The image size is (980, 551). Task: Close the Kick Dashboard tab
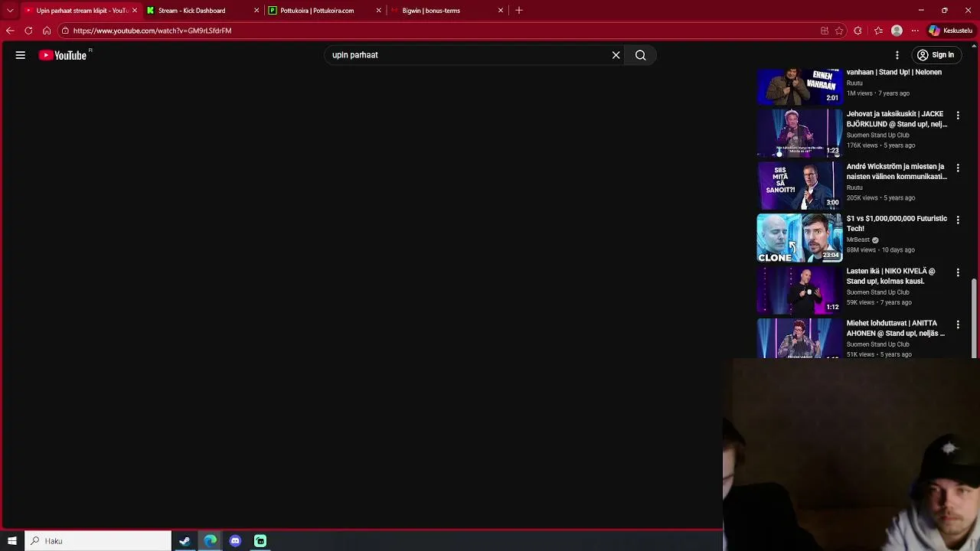(x=256, y=11)
